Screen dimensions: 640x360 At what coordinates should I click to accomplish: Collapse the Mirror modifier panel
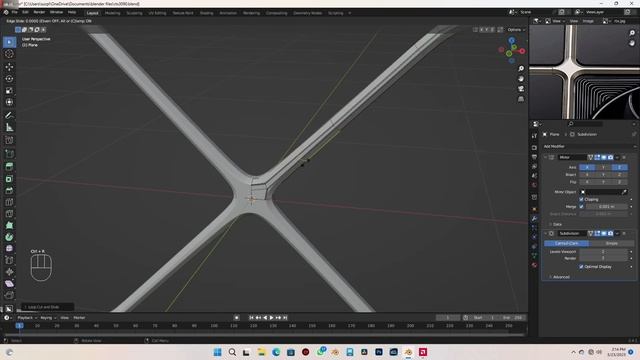pyautogui.click(x=545, y=157)
